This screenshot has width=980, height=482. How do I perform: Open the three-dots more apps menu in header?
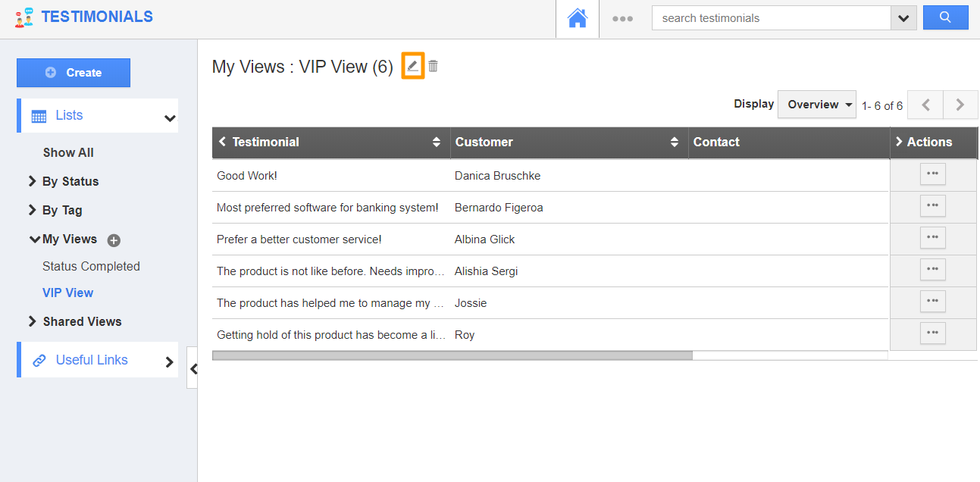click(x=622, y=19)
